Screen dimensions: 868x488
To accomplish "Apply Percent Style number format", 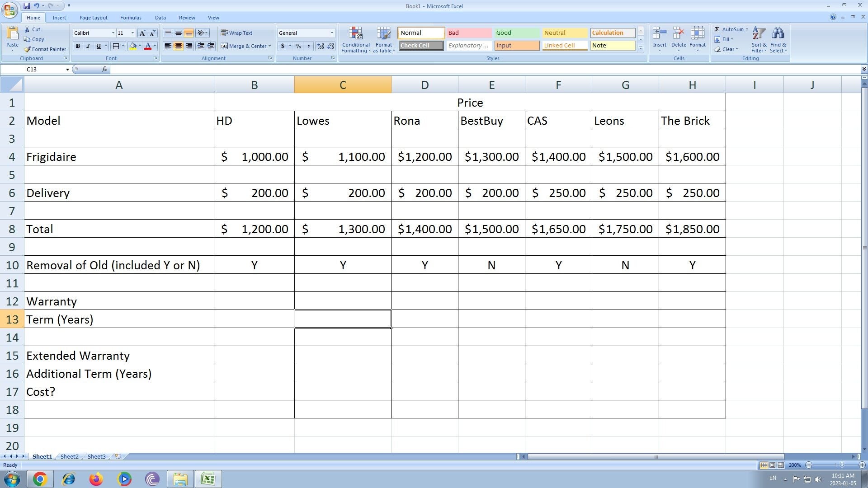I will click(x=298, y=46).
